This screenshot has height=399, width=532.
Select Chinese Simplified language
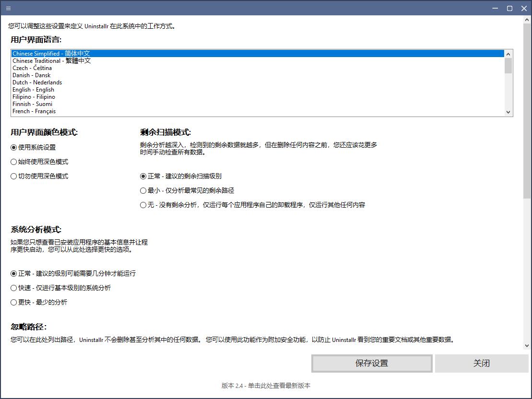[258, 54]
